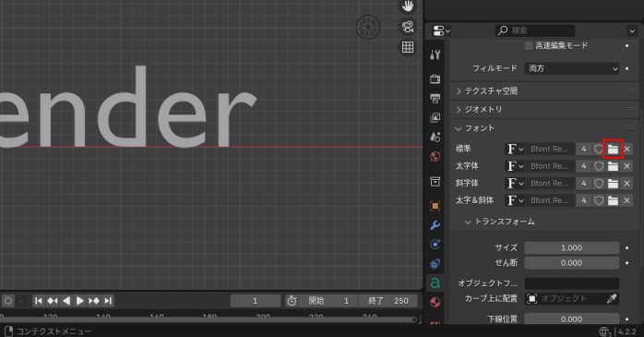Open the Properties editor type dropdown
The height and width of the screenshot is (337, 644).
point(441,30)
